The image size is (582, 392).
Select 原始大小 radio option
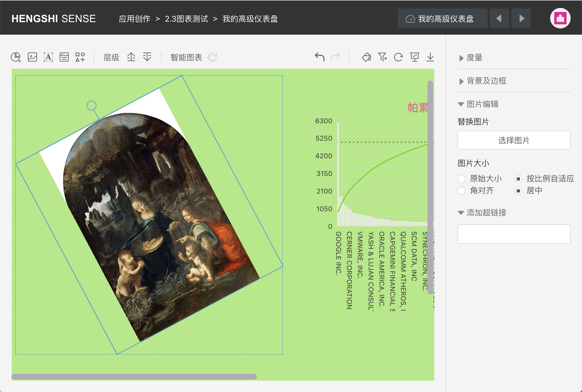click(x=462, y=179)
